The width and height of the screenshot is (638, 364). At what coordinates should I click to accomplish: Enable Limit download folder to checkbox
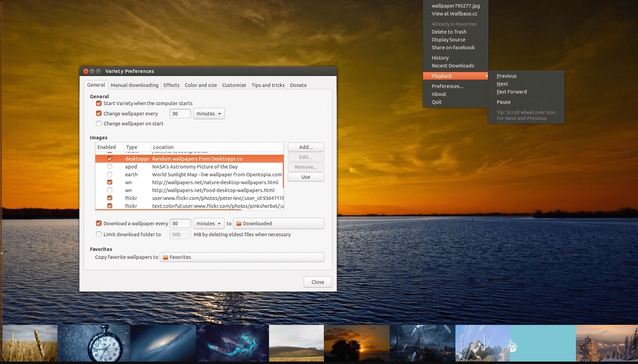[99, 235]
